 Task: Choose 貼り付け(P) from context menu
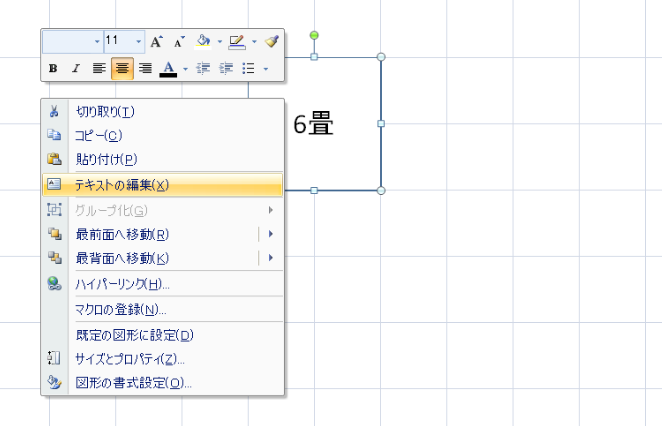click(x=163, y=159)
